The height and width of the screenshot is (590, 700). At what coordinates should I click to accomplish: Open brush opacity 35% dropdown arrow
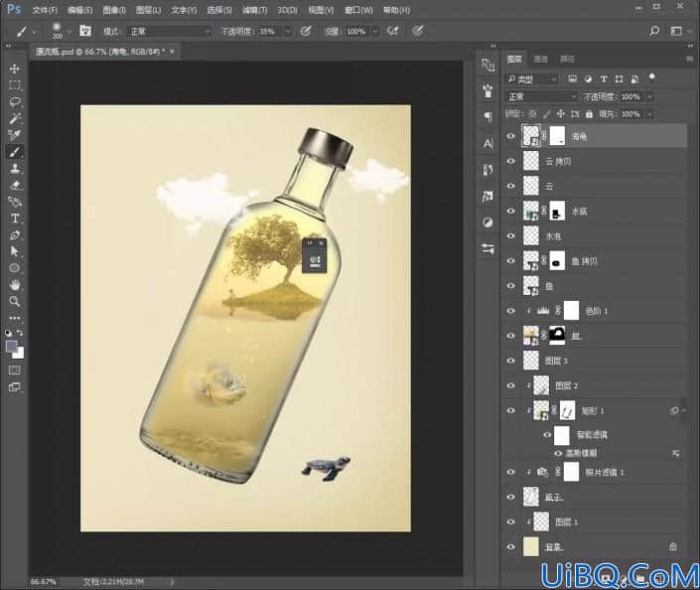pos(288,31)
